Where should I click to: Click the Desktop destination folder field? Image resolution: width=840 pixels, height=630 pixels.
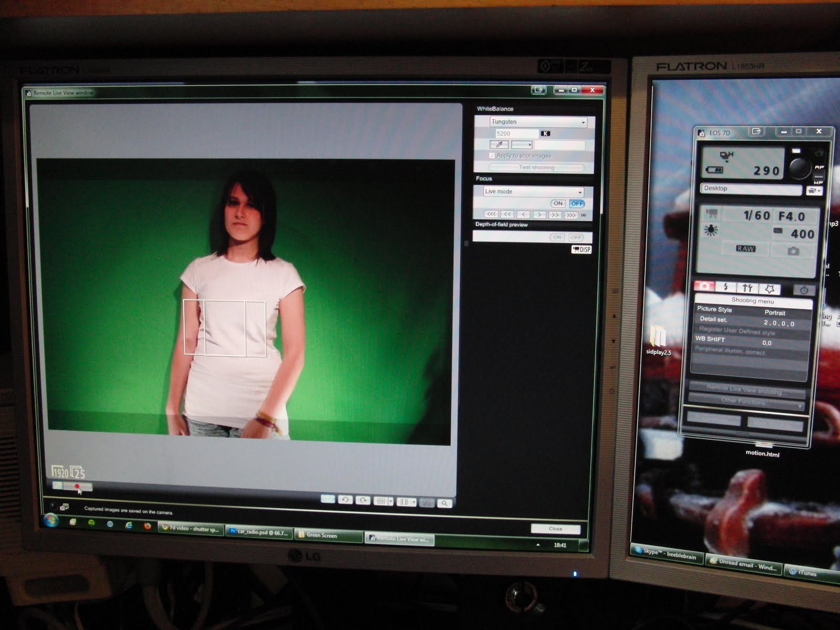click(751, 188)
